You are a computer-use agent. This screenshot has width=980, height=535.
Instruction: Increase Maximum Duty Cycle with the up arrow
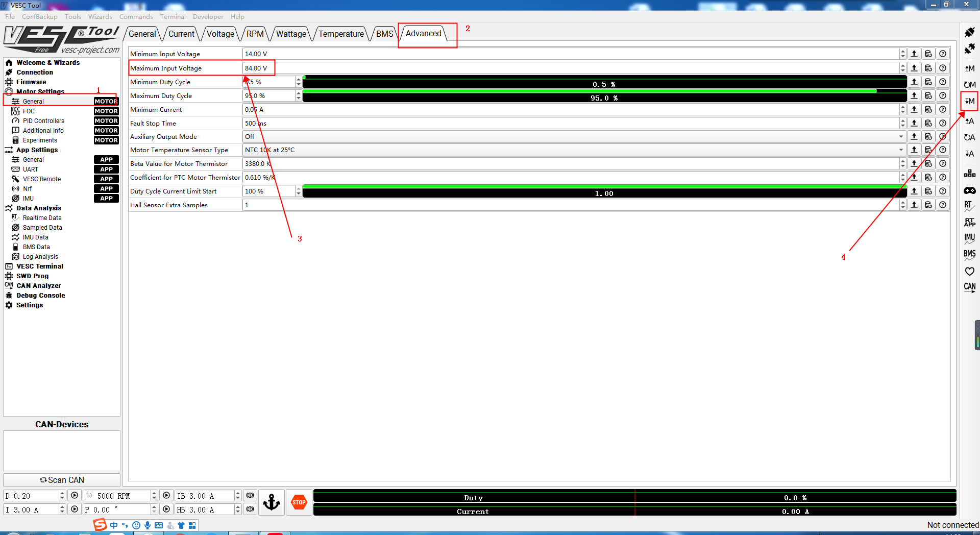(x=299, y=93)
